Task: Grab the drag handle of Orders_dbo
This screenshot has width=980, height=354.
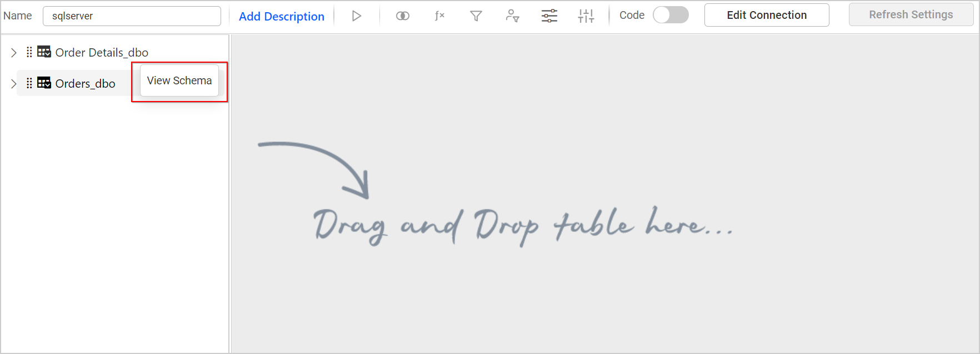Action: coord(29,83)
